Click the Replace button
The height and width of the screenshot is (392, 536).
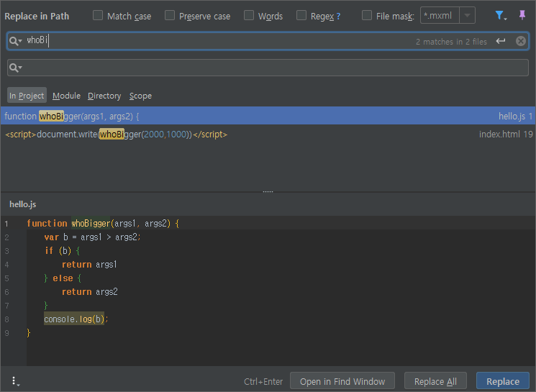502,381
